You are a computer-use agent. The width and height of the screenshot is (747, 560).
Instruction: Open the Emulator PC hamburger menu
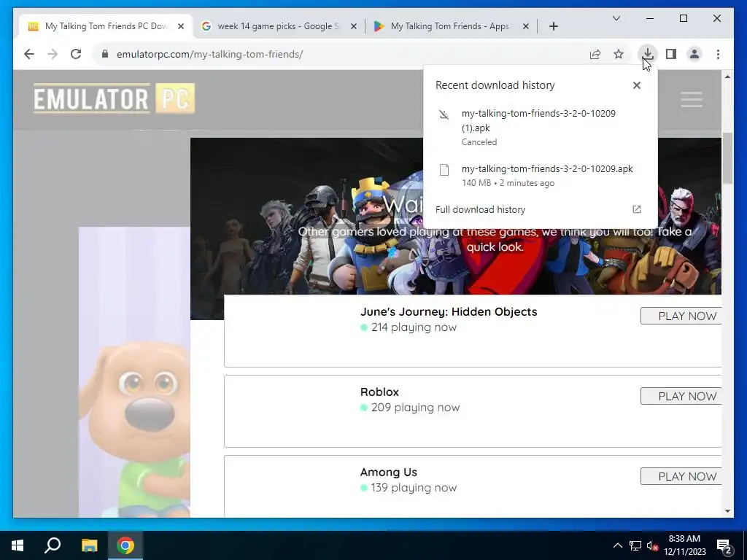coord(692,99)
